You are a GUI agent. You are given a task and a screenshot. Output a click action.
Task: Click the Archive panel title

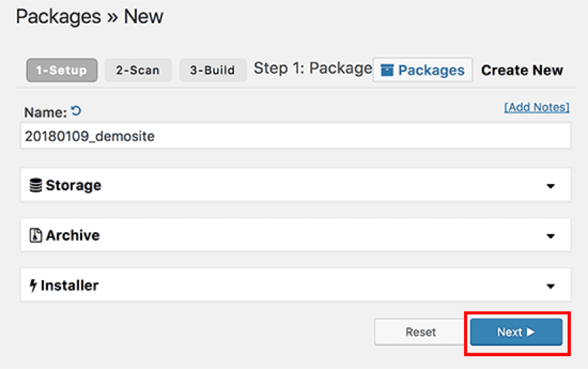(73, 236)
